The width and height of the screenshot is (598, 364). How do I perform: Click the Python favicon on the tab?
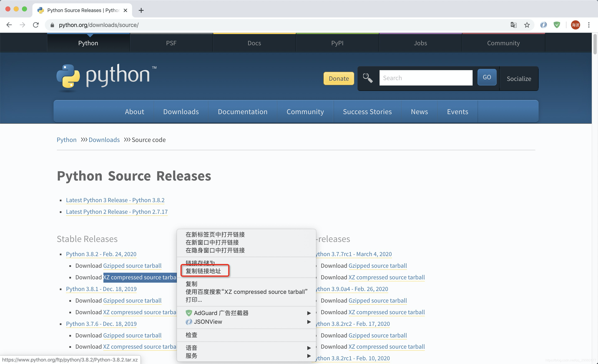[40, 10]
